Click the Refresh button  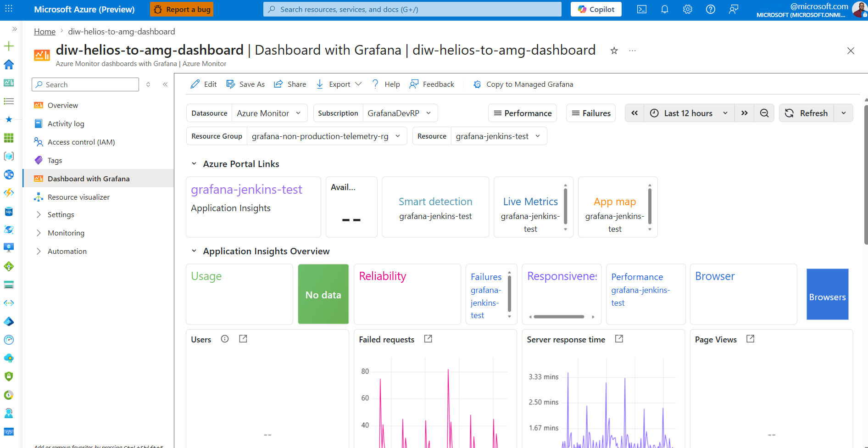point(807,113)
